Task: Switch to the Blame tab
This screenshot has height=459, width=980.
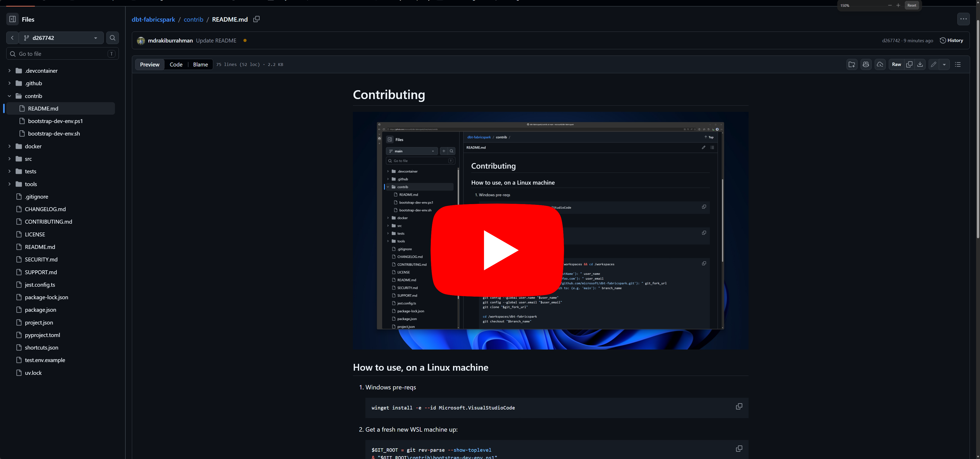Action: (x=200, y=64)
